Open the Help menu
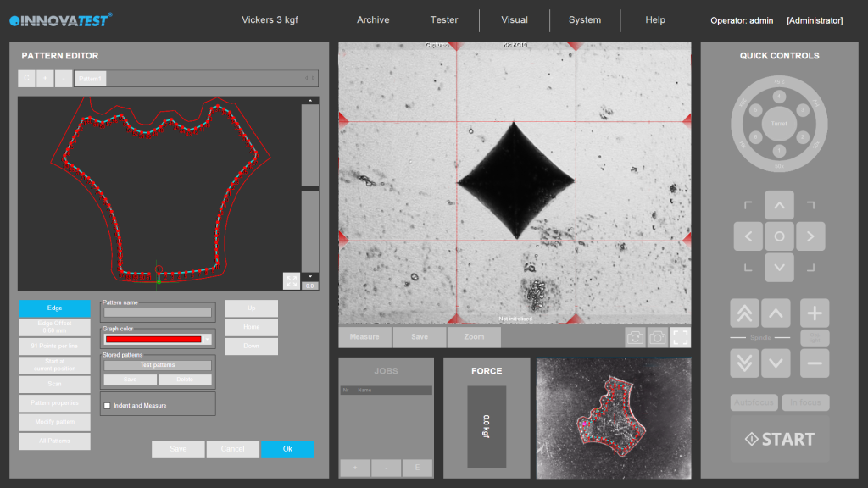Viewport: 868px width, 488px height. [x=655, y=20]
